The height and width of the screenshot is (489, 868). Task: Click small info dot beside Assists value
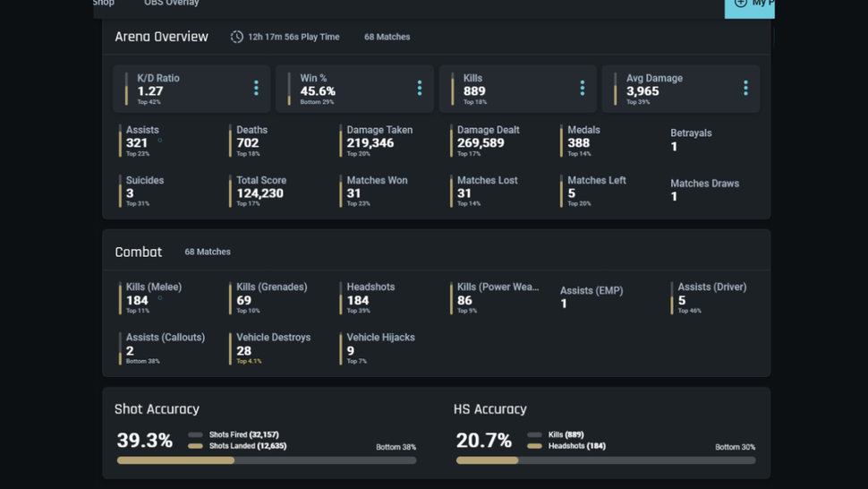(x=160, y=140)
